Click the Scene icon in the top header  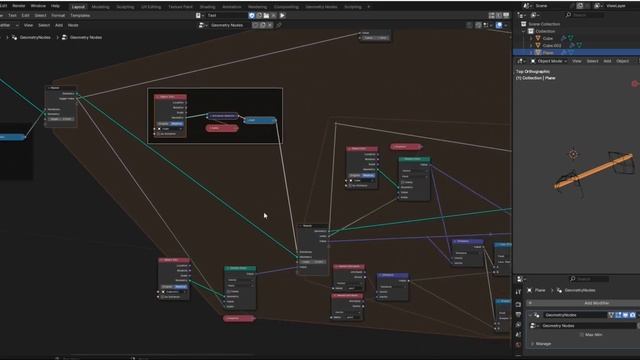coord(527,6)
